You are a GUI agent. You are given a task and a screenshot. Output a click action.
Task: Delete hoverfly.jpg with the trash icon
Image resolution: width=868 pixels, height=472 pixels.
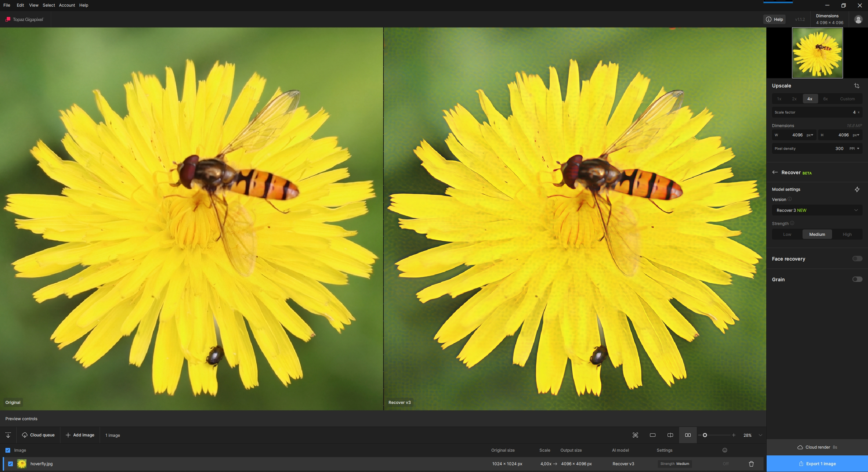[751, 464]
